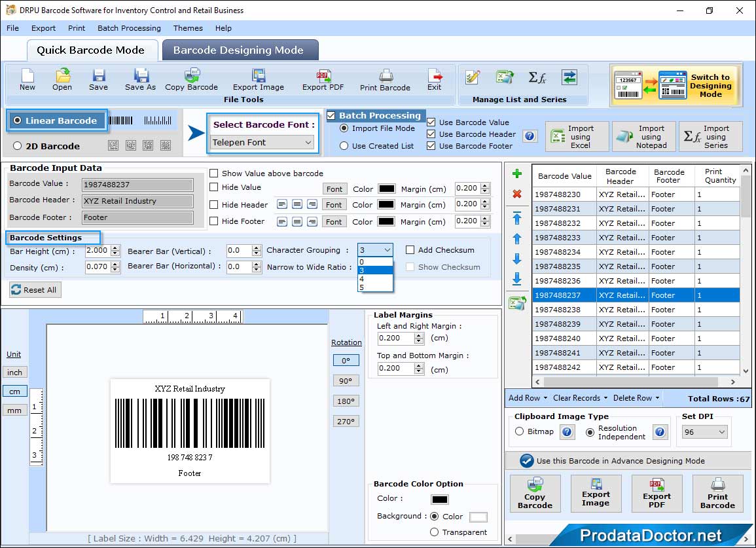The image size is (756, 548).
Task: Increase the Bar Height stepper
Action: coord(115,248)
